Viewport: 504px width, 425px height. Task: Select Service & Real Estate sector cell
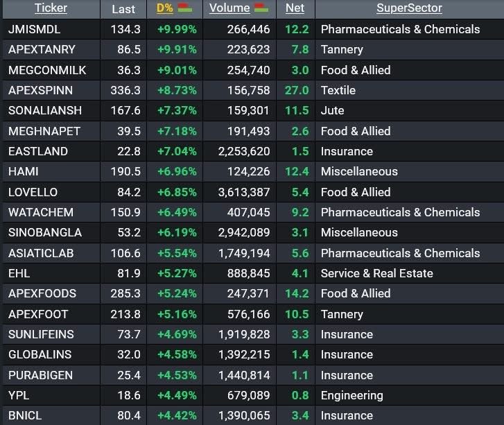coord(376,273)
